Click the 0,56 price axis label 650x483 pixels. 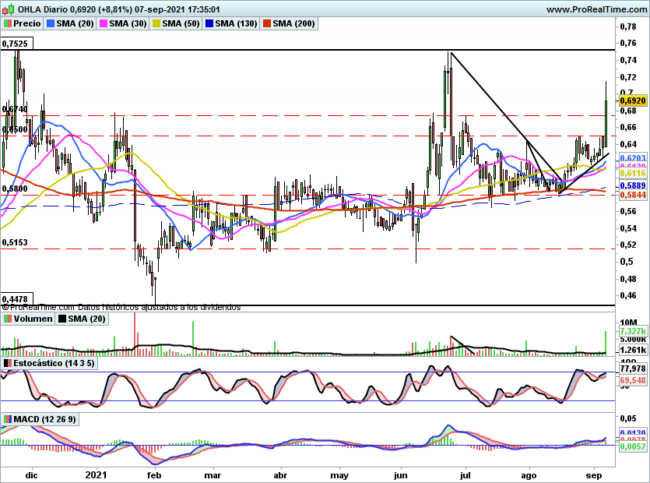click(x=628, y=211)
